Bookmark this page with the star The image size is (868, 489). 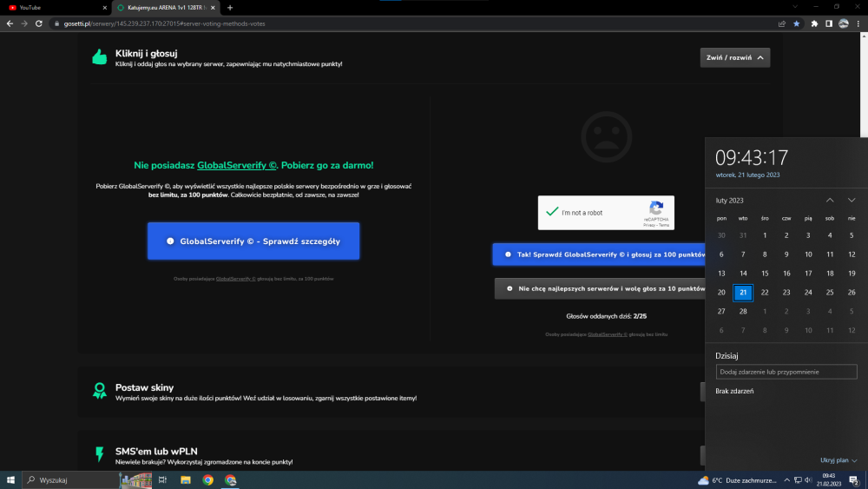tap(797, 23)
